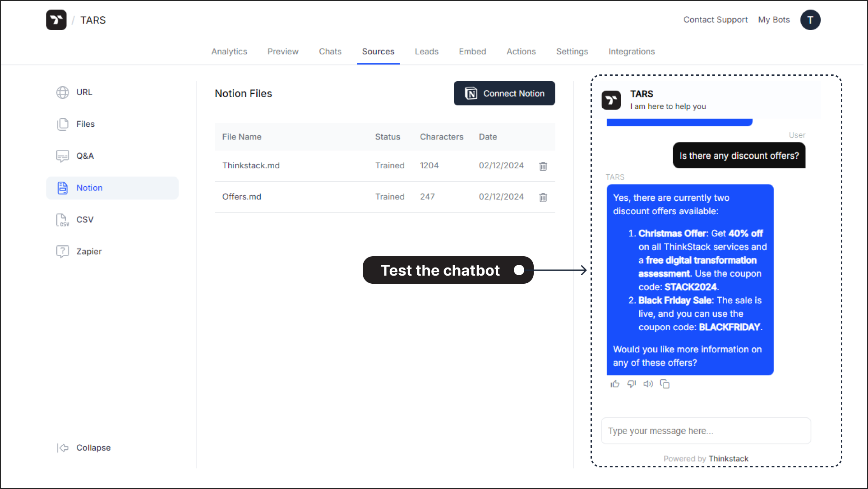Viewport: 868px width, 489px height.
Task: Select the Zapier source label
Action: point(89,251)
